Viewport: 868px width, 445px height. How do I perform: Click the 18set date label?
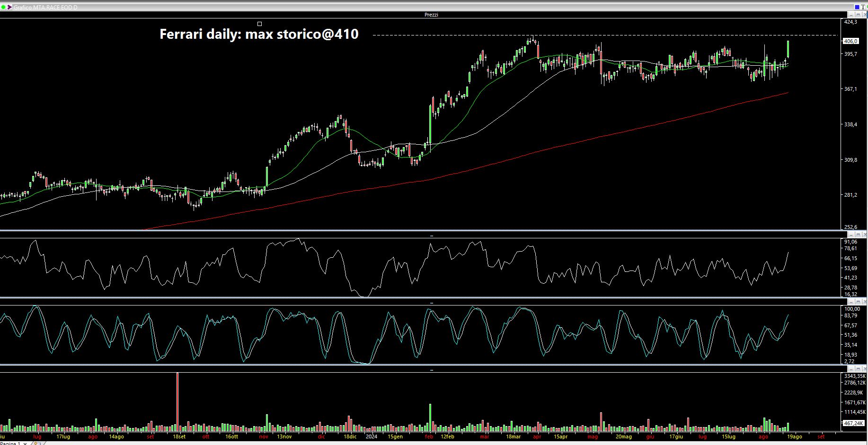pyautogui.click(x=179, y=436)
